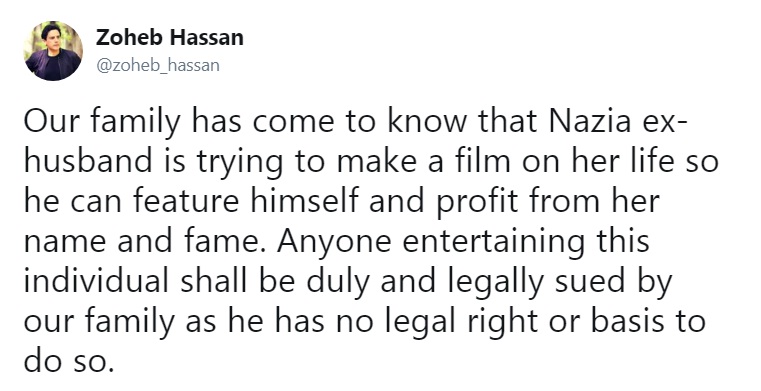Click the display name Zoheb Hassan

170,37
